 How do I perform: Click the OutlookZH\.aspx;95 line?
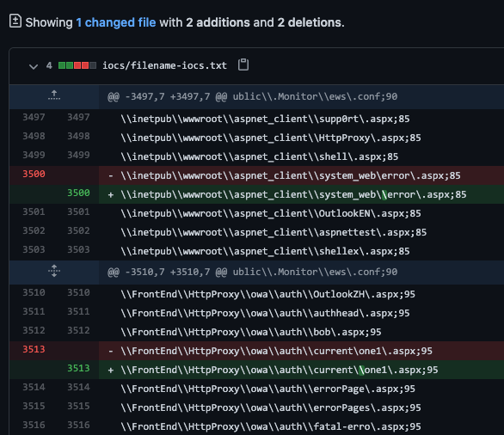coord(268,294)
